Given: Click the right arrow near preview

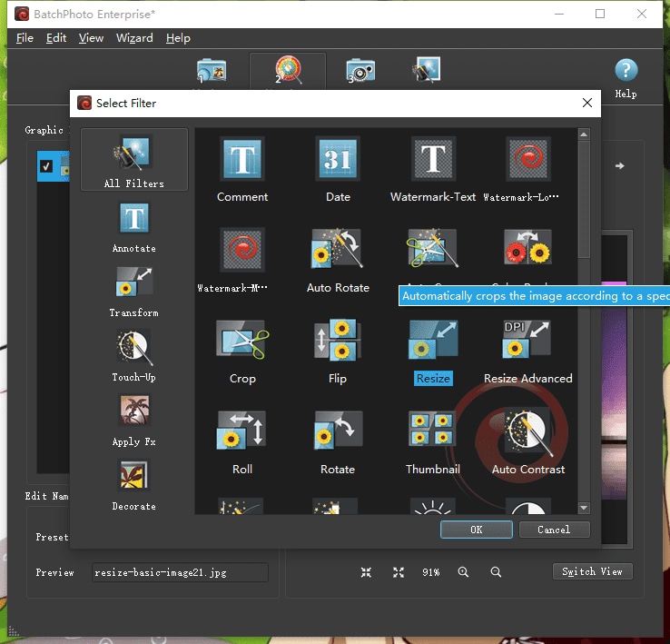Looking at the screenshot, I should click(x=619, y=166).
